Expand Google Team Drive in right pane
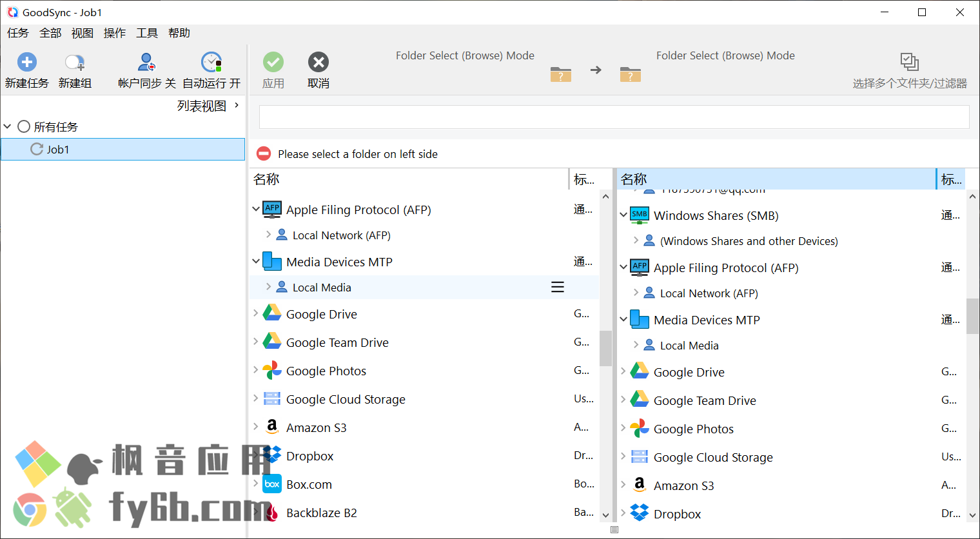The image size is (980, 539). click(623, 400)
